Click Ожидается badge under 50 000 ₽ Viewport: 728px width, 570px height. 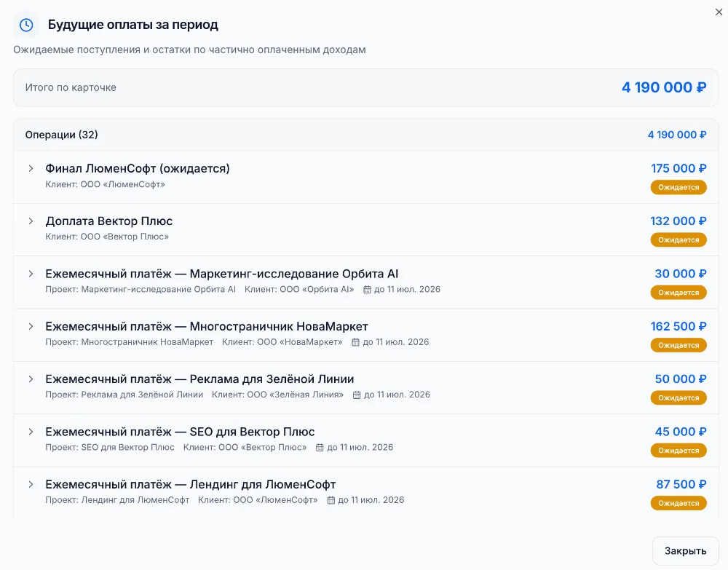(x=678, y=398)
